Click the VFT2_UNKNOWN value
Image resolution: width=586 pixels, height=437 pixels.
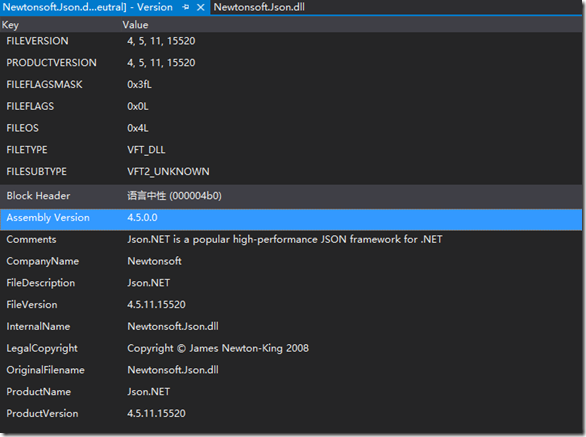[x=168, y=172]
